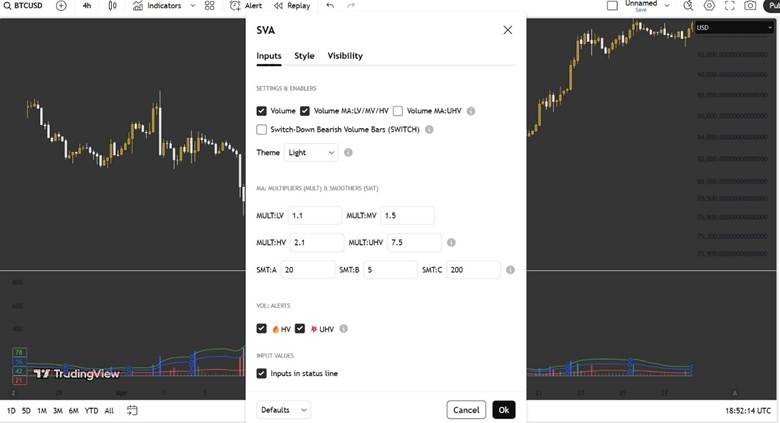Take a snapshot with camera icon
This screenshot has height=423, width=780.
click(x=750, y=5)
